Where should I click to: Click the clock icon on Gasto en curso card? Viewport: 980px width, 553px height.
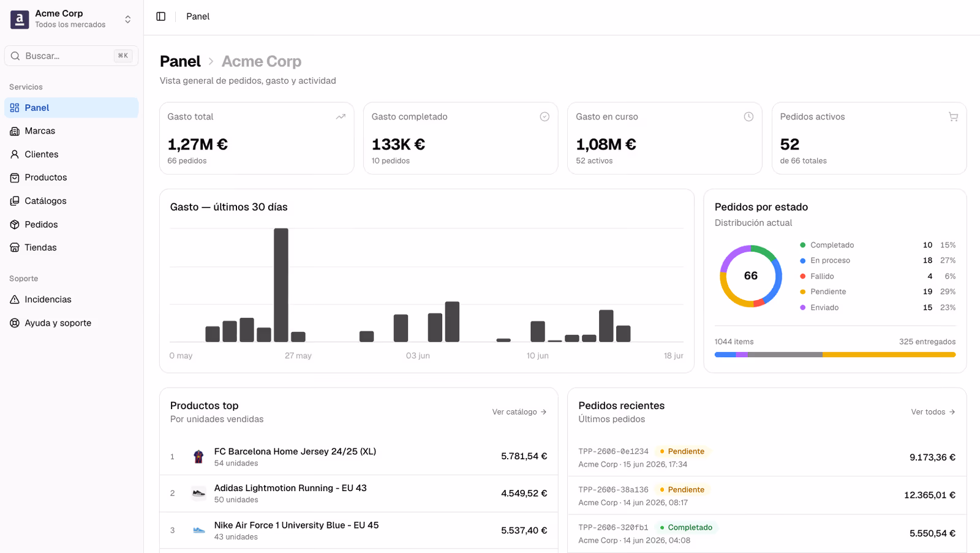coord(748,117)
